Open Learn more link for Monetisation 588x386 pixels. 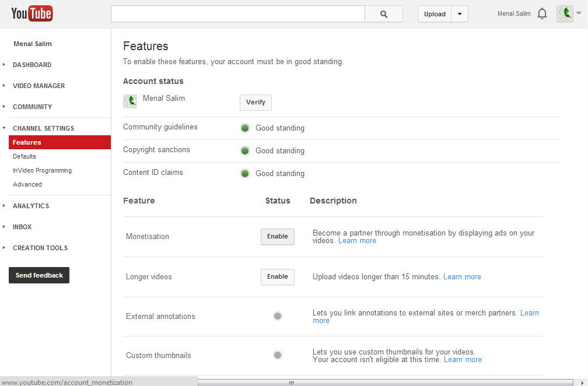(x=357, y=241)
